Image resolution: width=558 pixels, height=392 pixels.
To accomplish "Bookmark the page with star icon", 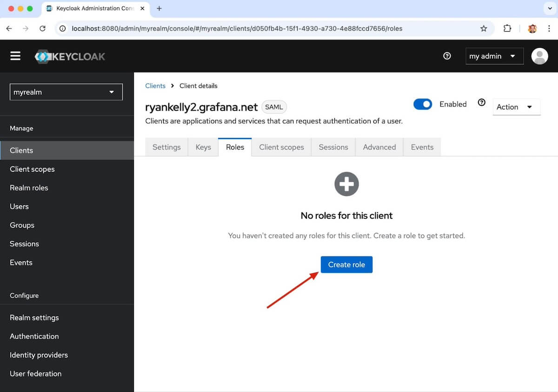I will click(484, 28).
